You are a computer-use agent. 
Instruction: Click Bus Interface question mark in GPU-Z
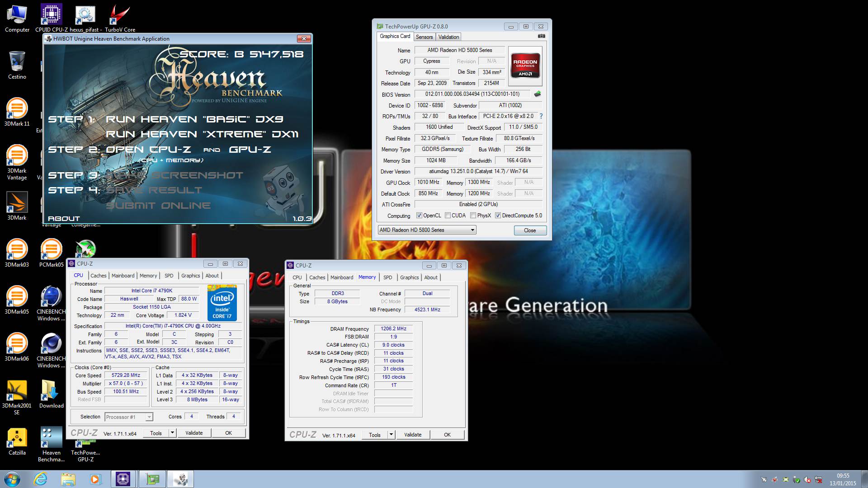541,116
